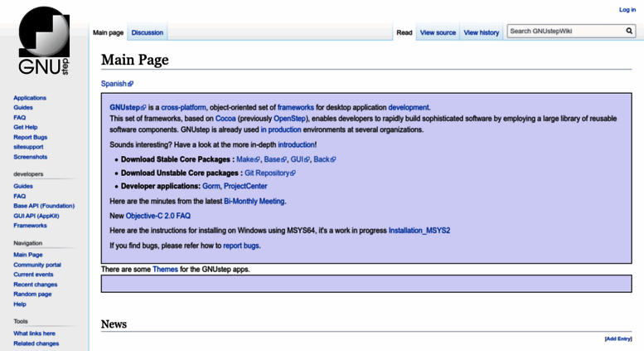Download the GUI stable package
The image size is (644, 351).
point(300,159)
